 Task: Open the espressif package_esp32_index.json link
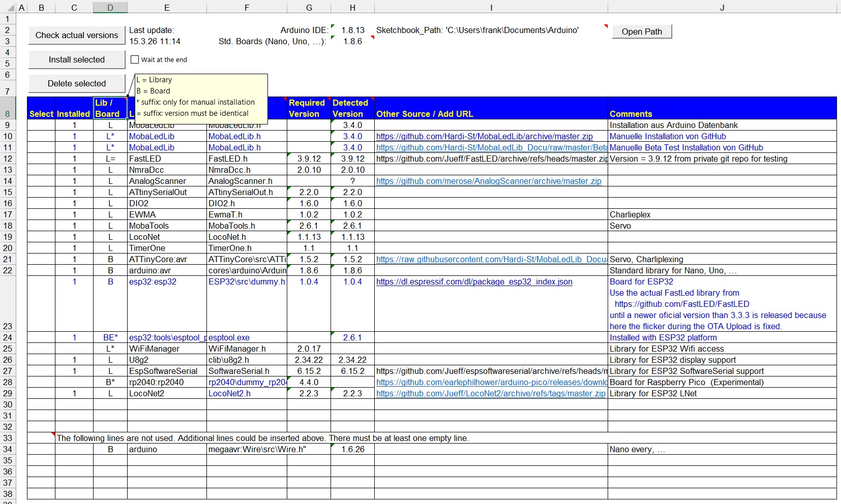point(474,281)
